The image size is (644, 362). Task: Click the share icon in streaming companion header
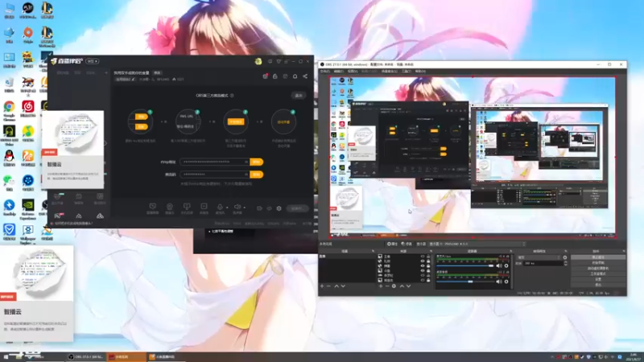tap(305, 76)
